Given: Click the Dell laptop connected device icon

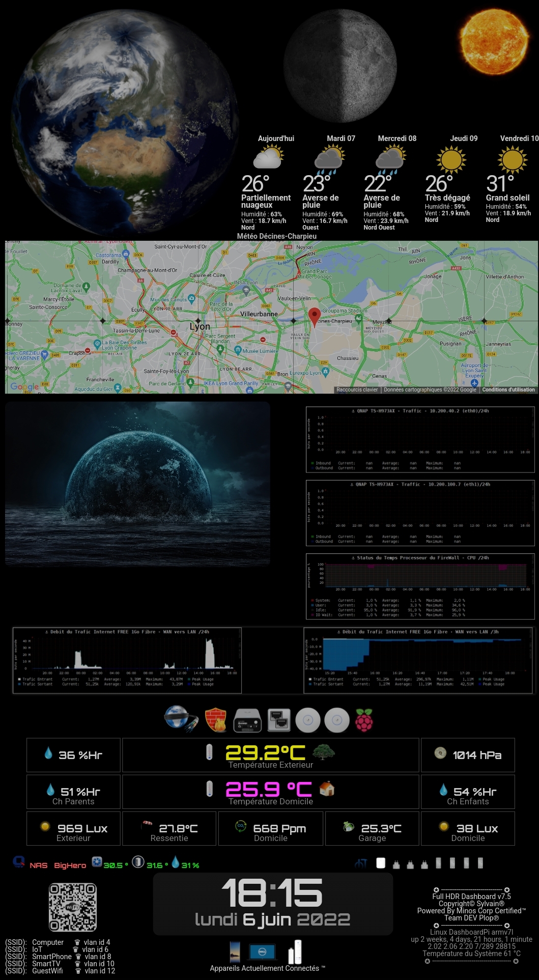Looking at the screenshot, I should point(262,951).
